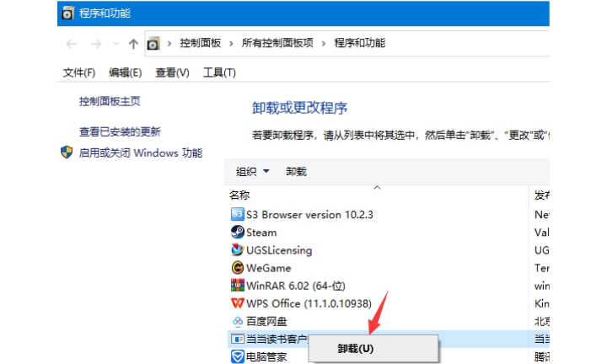Screen dimensions: 607x364
Task: Click the 电脑管家 shield icon
Action: 237,356
